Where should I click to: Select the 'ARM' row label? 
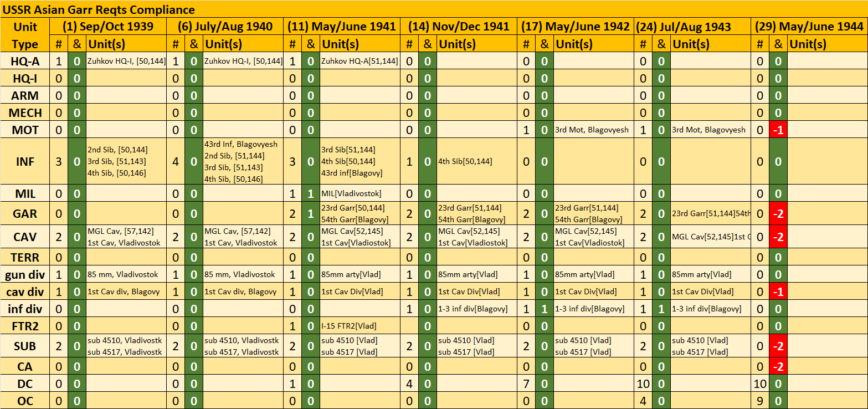25,95
